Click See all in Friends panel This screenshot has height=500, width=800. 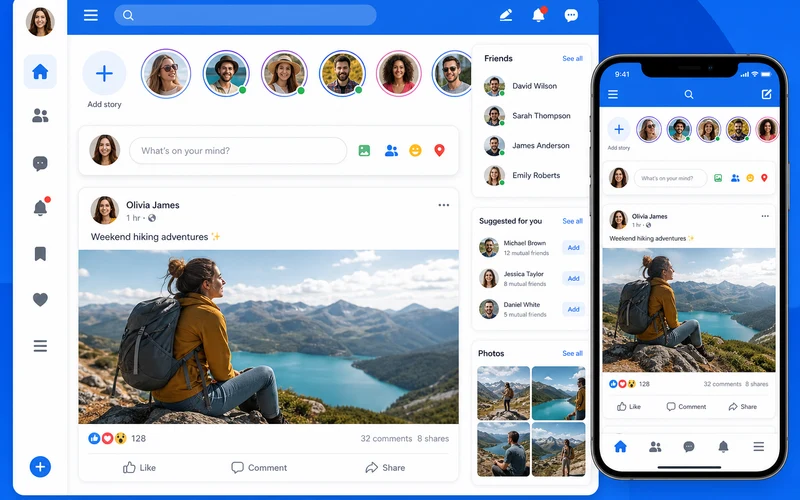pyautogui.click(x=572, y=59)
